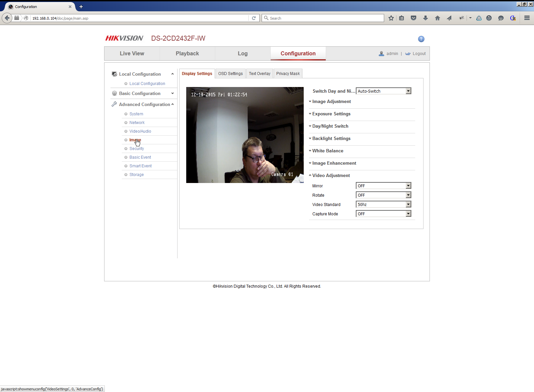Click the browser Search field
534x392 pixels.
click(x=323, y=18)
